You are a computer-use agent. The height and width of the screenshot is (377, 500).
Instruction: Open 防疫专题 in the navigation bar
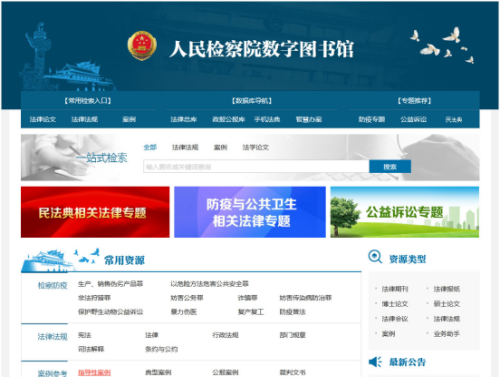click(x=372, y=119)
